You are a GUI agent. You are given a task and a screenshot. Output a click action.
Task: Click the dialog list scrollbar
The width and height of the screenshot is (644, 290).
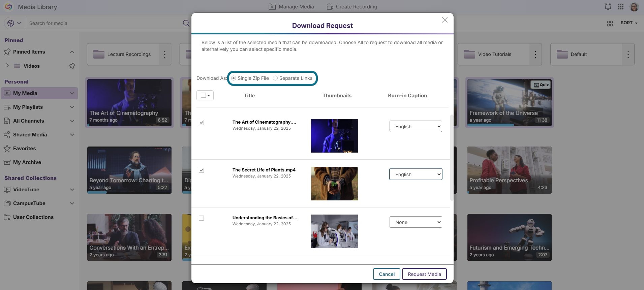click(x=452, y=157)
